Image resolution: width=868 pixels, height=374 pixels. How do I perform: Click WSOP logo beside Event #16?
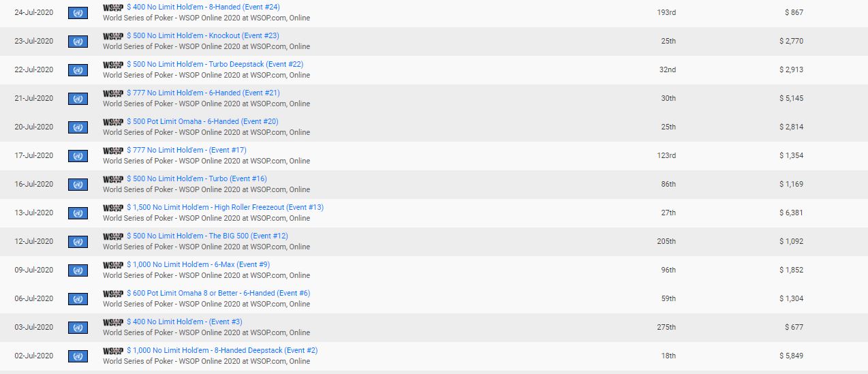(113, 178)
